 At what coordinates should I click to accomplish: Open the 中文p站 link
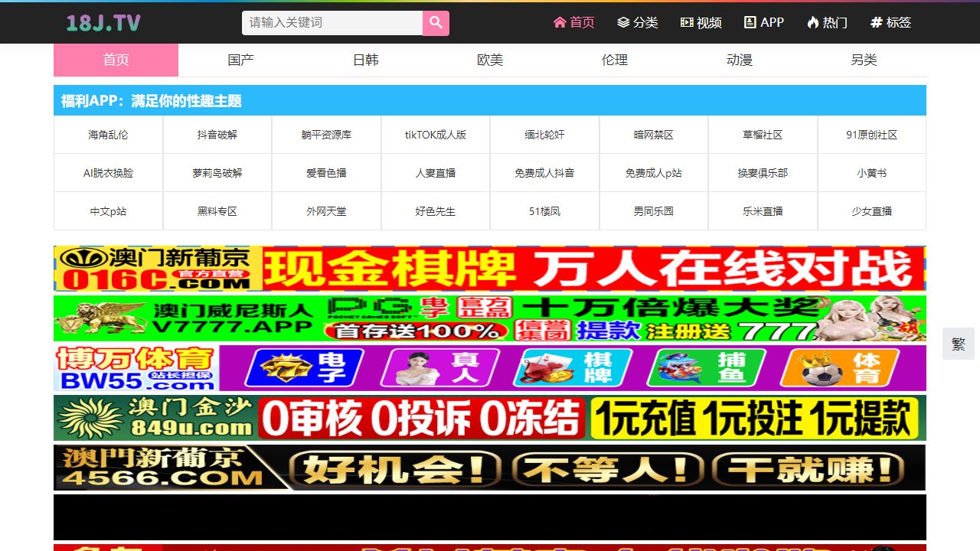click(108, 211)
